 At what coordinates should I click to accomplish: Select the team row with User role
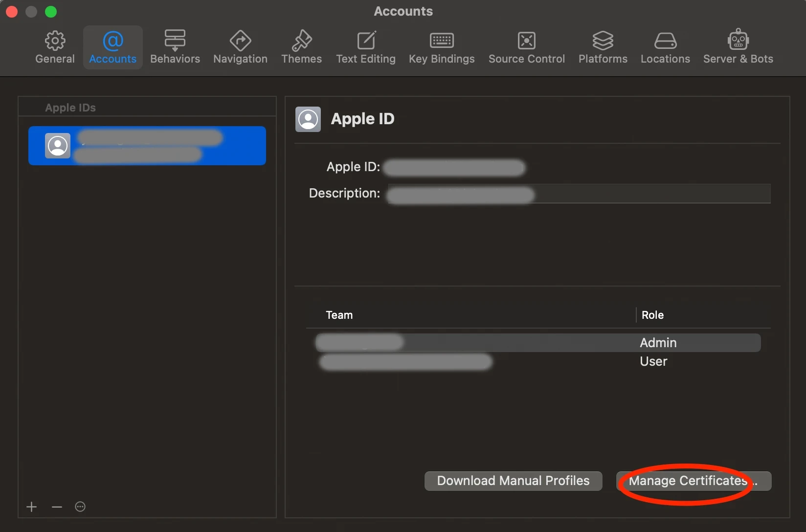pyautogui.click(x=538, y=362)
